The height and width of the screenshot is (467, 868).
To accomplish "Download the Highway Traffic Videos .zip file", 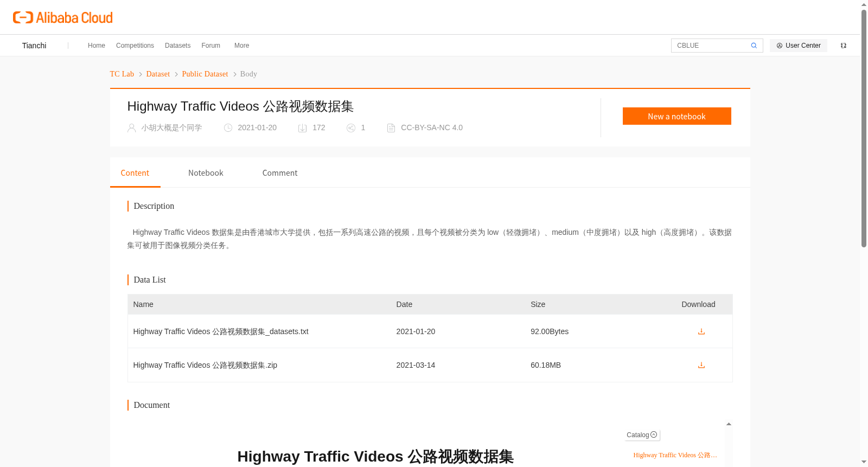I will 701,365.
